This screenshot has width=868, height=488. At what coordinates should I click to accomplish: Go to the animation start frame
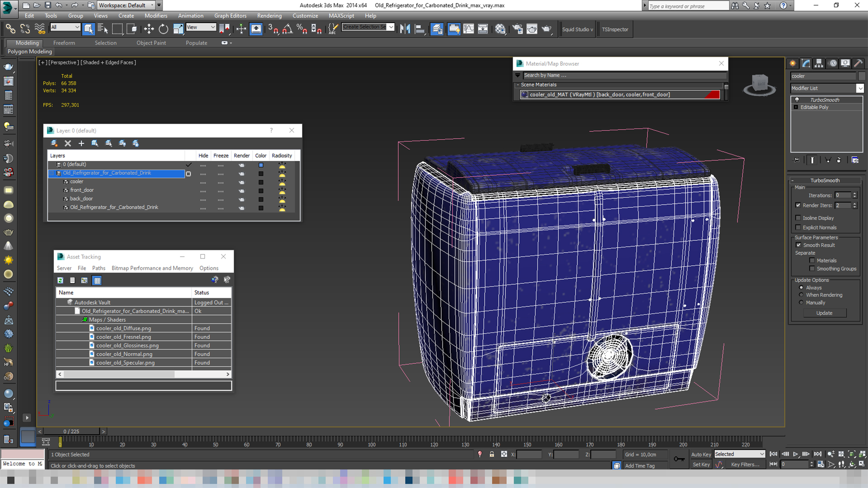click(x=774, y=454)
